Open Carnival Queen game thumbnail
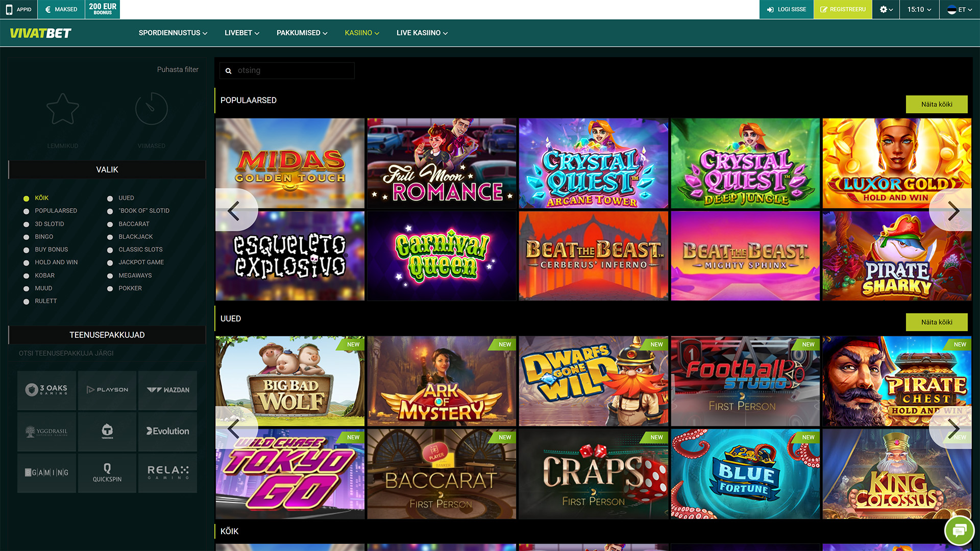The width and height of the screenshot is (980, 551). [442, 256]
